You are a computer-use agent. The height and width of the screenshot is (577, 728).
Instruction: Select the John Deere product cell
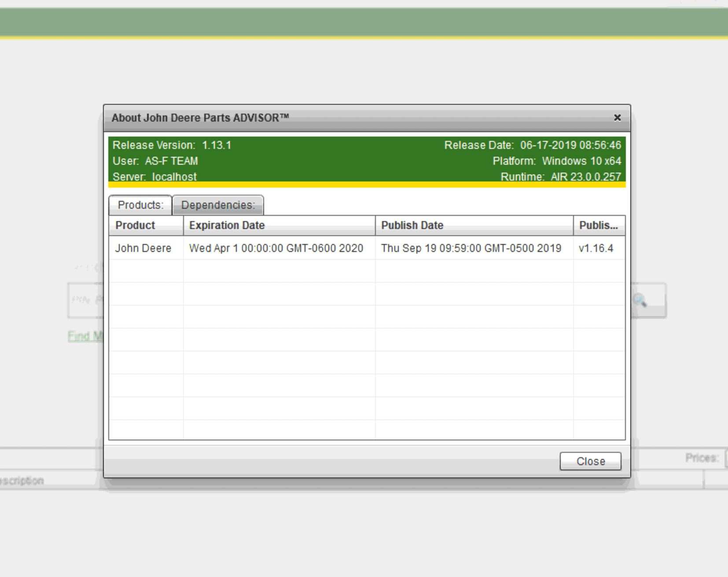[x=146, y=248]
